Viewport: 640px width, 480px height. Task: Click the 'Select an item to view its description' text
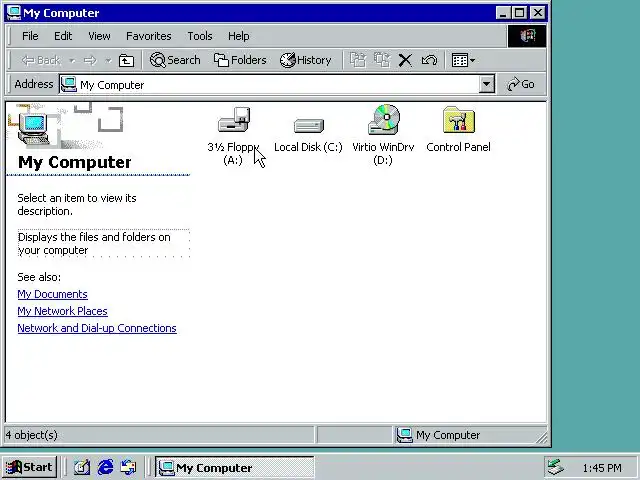77,204
